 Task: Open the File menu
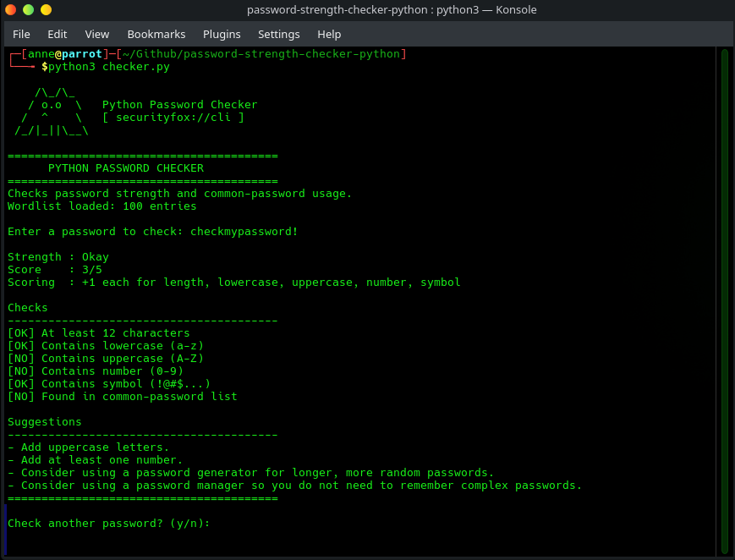pos(21,34)
